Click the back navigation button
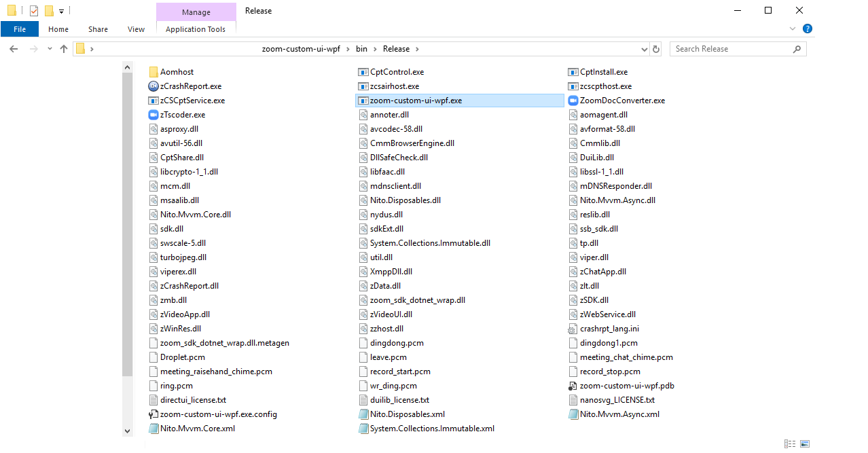This screenshot has height=453, width=868. [x=12, y=48]
